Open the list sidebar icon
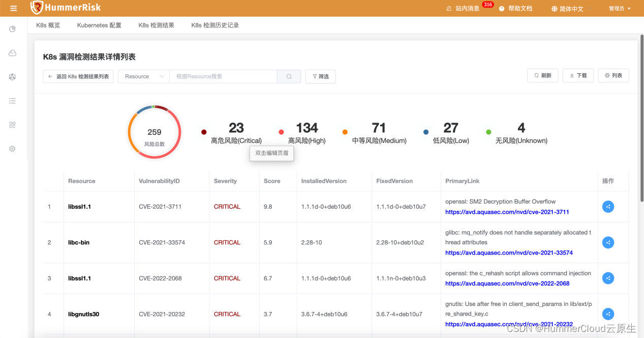This screenshot has height=338, width=644. 13,101
